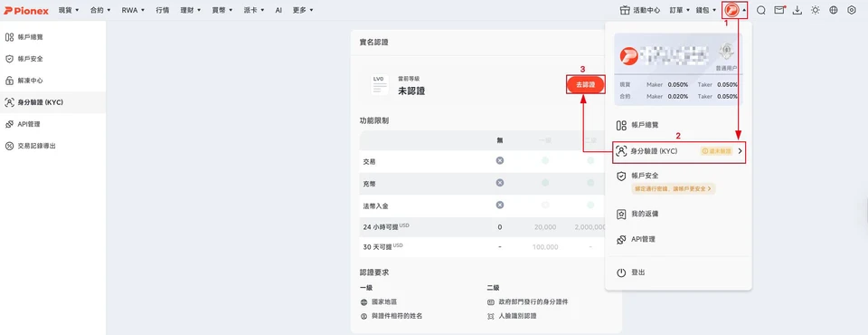The height and width of the screenshot is (335, 868).
Task: Click the chevron beside 身分驗證 (KYC) 尚未驗證
Action: point(740,151)
